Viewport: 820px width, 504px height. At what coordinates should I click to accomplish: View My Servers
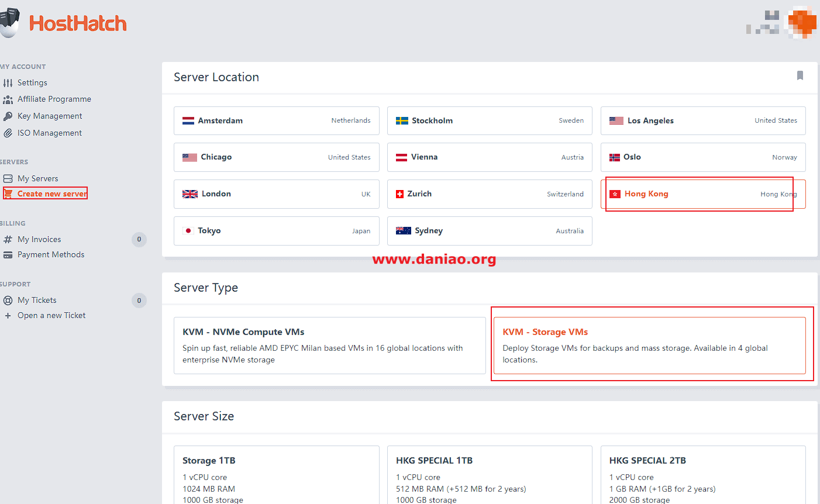coord(38,179)
